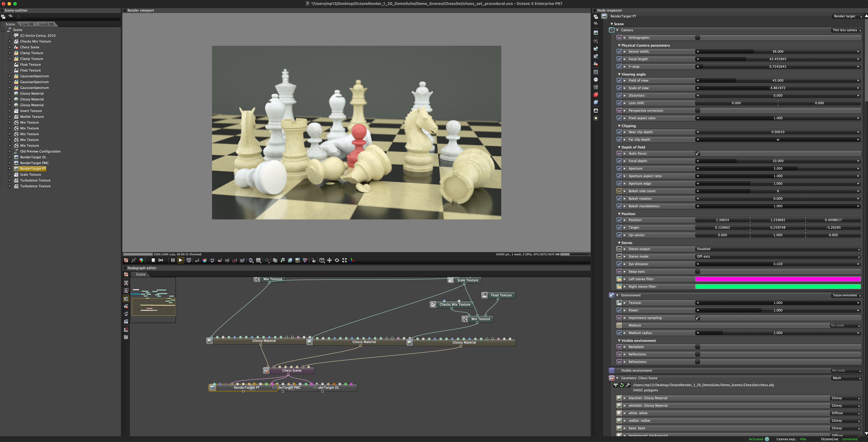Click the move camera tool icon
This screenshot has width=868, height=442.
coord(330,260)
